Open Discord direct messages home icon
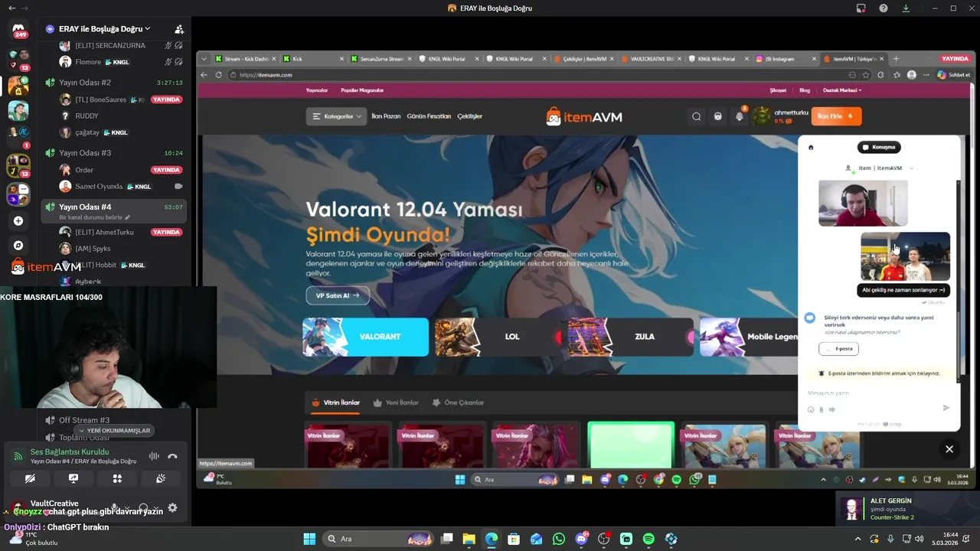The image size is (980, 551). [x=18, y=31]
